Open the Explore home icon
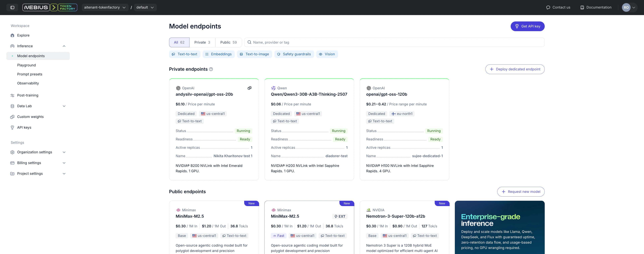This screenshot has width=644, height=254. click(12, 36)
